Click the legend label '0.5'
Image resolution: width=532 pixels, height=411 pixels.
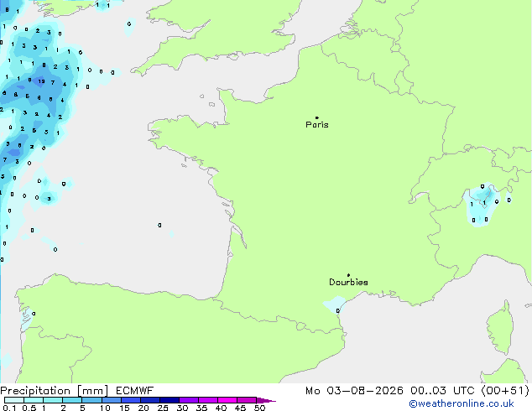29,408
